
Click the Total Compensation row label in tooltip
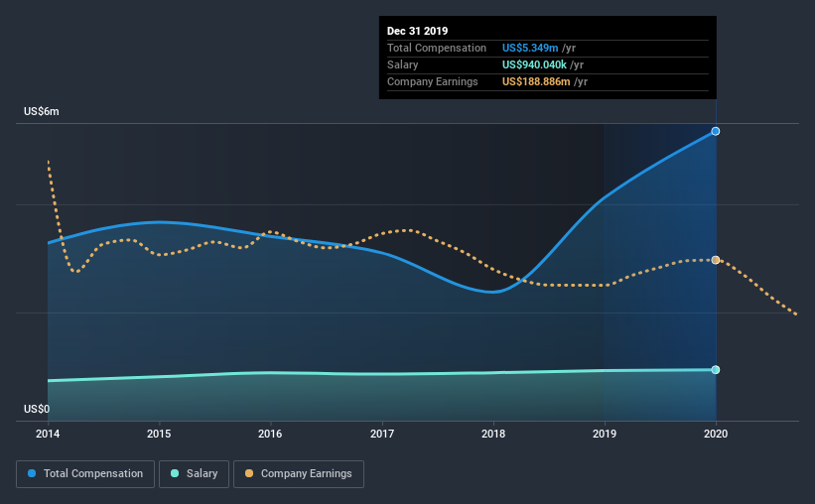tap(437, 48)
